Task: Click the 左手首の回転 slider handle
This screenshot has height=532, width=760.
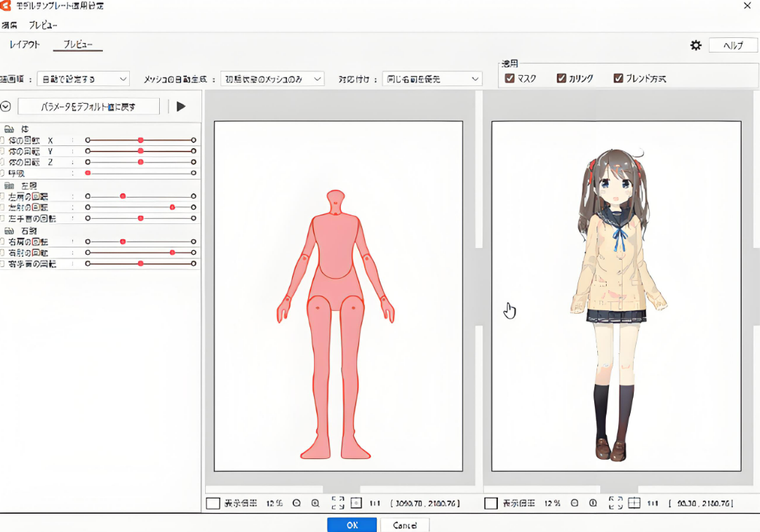Action: (141, 218)
